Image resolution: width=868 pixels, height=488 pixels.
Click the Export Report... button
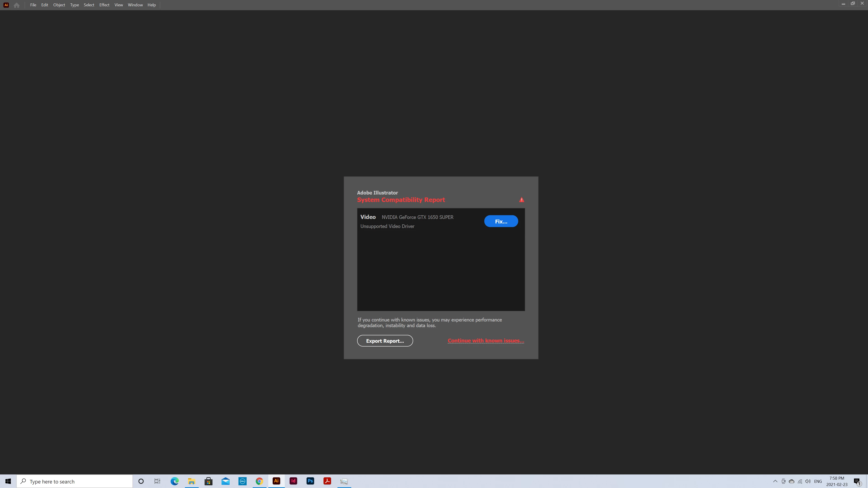pos(385,341)
